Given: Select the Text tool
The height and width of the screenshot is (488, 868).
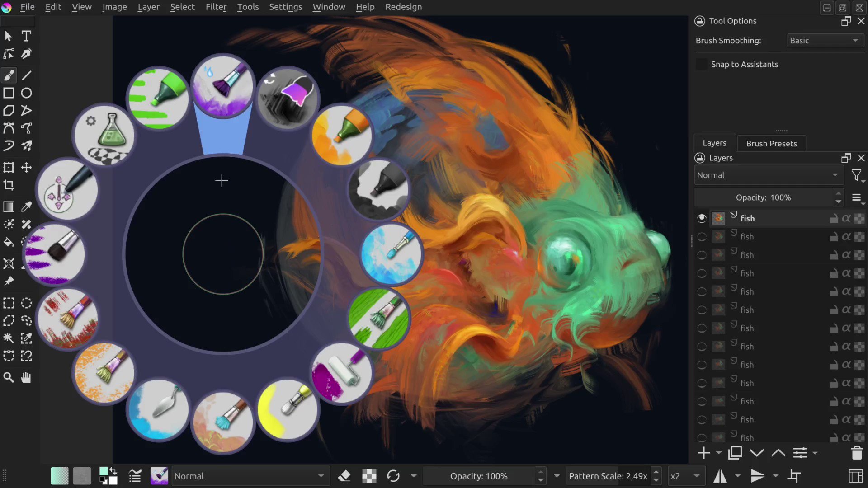Looking at the screenshot, I should (26, 36).
